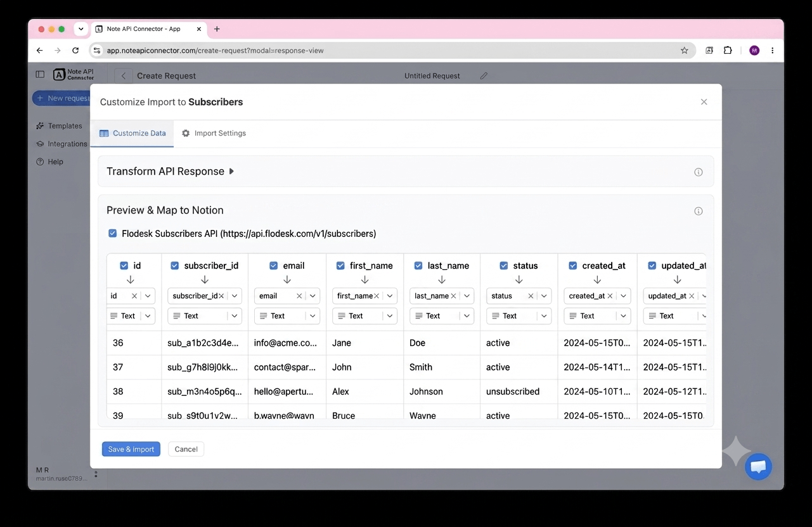Open the chat support bubble

click(x=758, y=467)
